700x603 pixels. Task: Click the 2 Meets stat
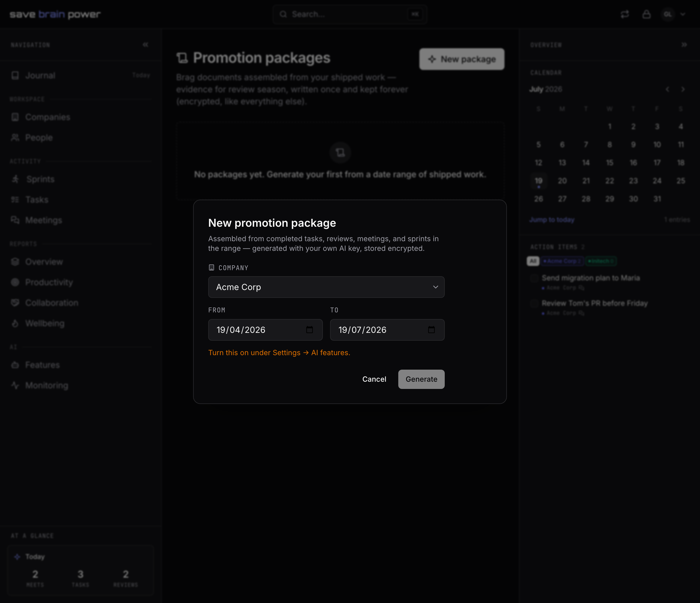(35, 578)
